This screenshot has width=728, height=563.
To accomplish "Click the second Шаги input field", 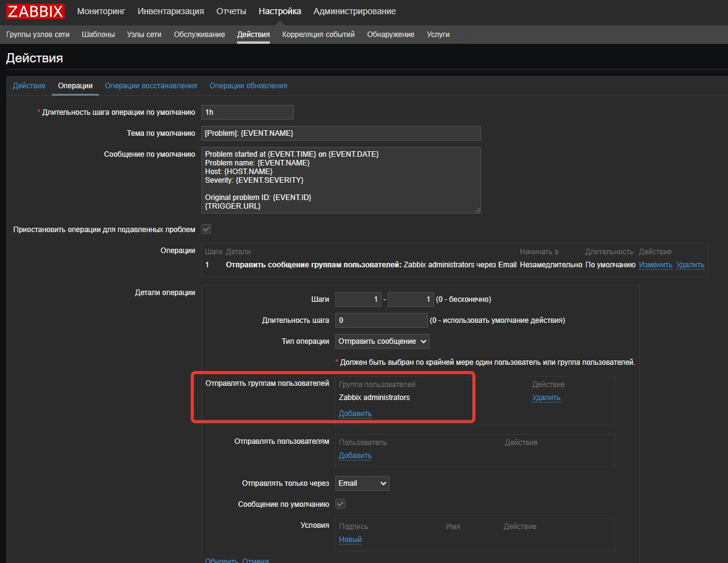I will (x=411, y=299).
